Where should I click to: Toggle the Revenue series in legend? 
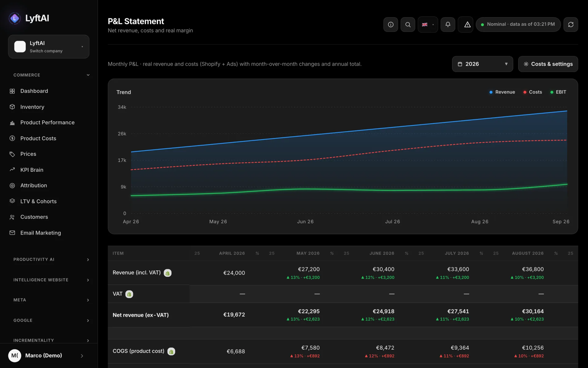point(502,92)
